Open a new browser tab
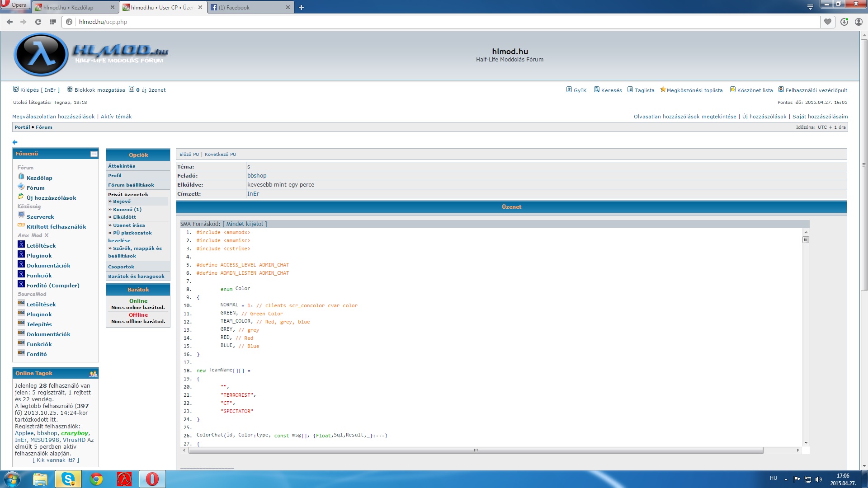This screenshot has width=868, height=488. click(301, 7)
